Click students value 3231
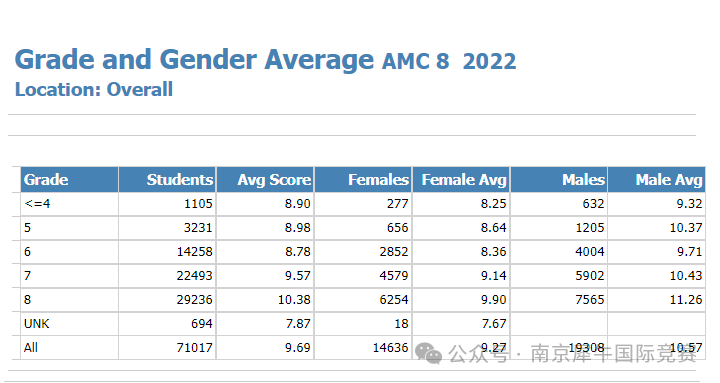The height and width of the screenshot is (383, 720). click(198, 227)
